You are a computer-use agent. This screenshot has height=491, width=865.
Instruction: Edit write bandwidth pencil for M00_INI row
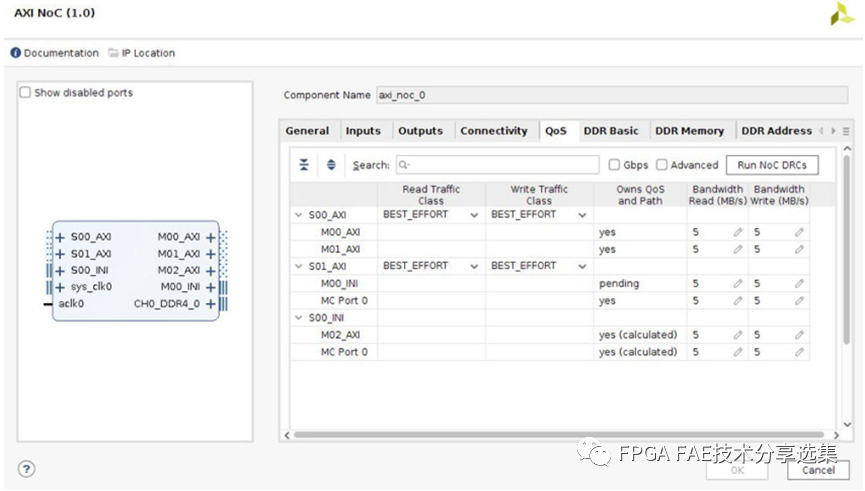pyautogui.click(x=799, y=284)
